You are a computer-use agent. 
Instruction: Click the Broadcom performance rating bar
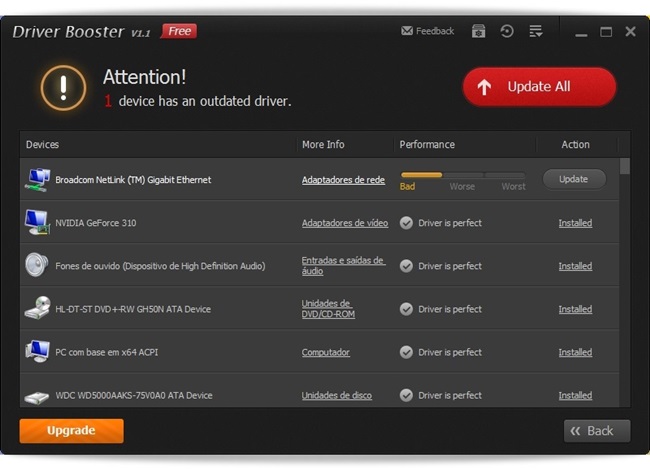pyautogui.click(x=463, y=175)
